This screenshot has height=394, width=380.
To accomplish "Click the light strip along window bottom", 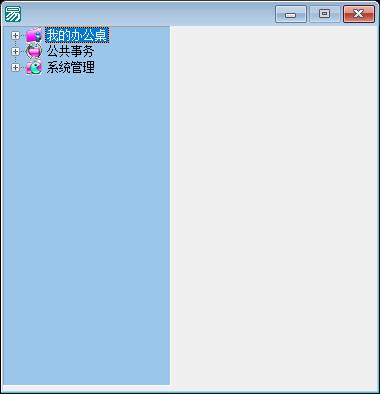I will click(190, 388).
